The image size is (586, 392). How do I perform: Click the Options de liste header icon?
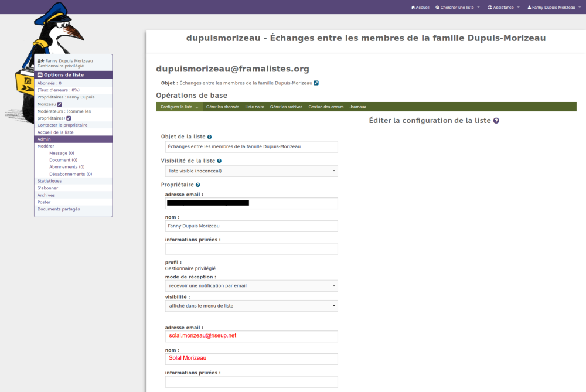point(40,75)
